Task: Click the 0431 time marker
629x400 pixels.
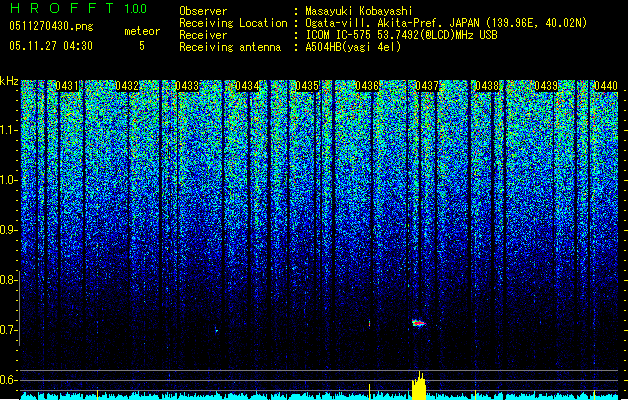Action: tap(67, 86)
